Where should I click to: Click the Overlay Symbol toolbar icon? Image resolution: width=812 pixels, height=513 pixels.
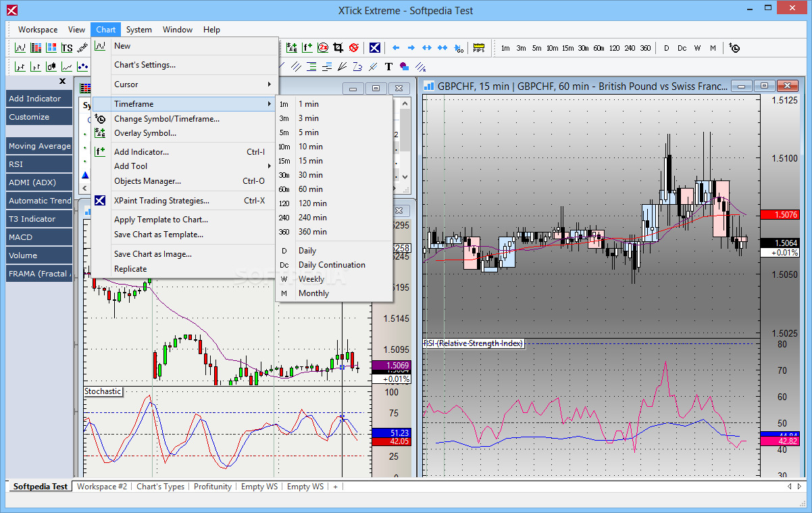(291, 48)
